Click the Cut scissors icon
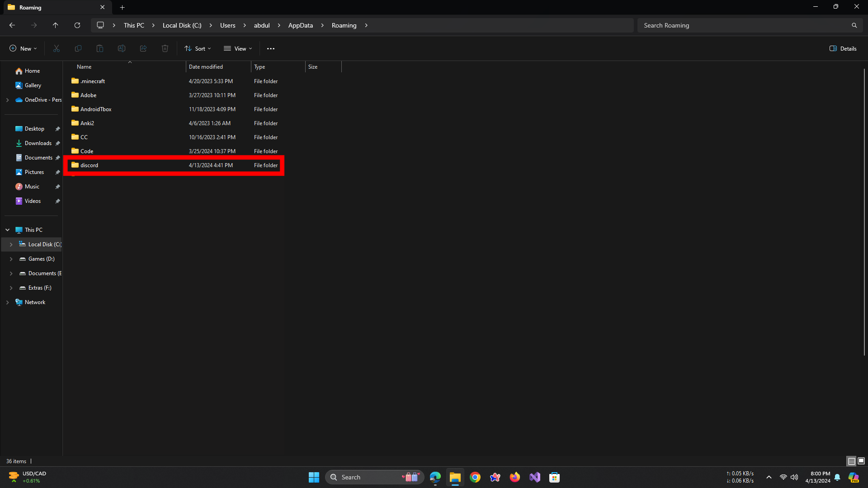 (x=57, y=48)
